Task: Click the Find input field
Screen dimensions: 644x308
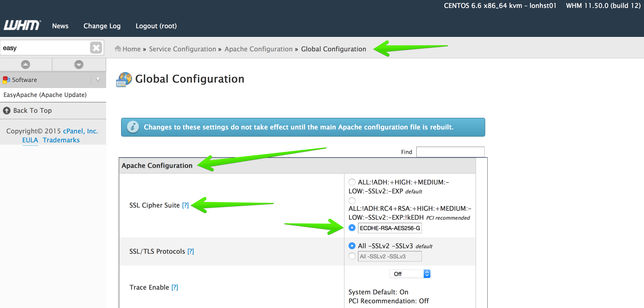Action: tap(450, 152)
